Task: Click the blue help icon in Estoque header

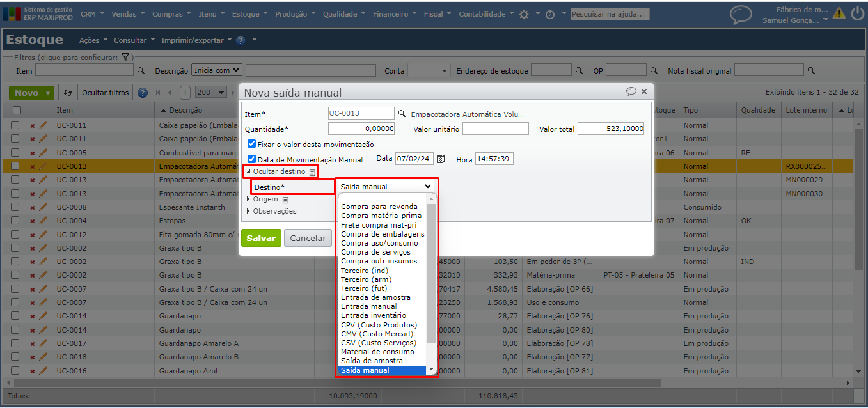Action: tap(241, 40)
